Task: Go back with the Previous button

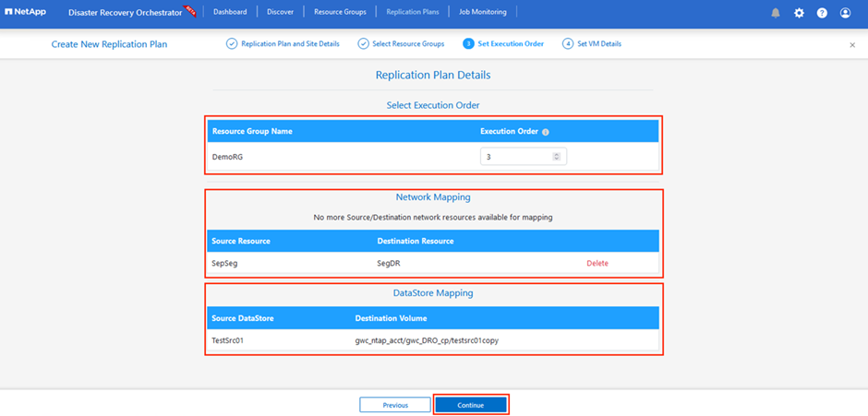Action: click(395, 405)
